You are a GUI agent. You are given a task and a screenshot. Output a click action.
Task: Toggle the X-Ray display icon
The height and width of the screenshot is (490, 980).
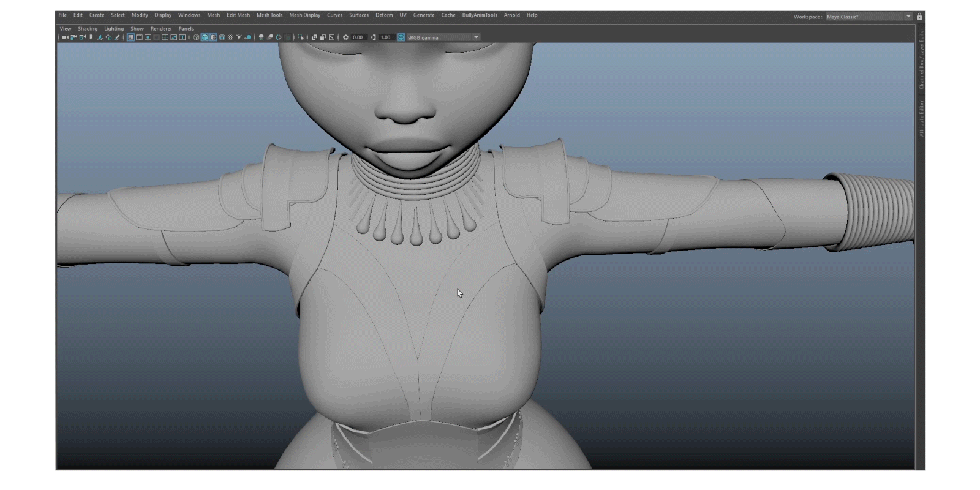tap(314, 37)
